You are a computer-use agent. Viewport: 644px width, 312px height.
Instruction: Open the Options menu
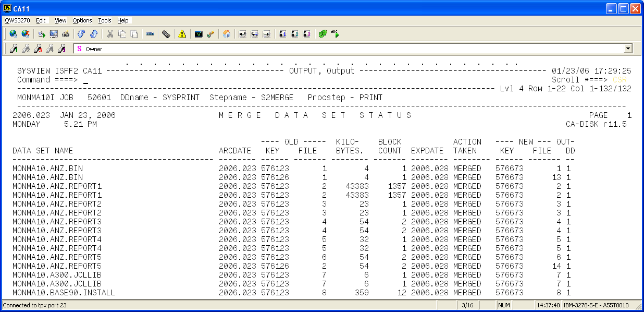[x=82, y=20]
